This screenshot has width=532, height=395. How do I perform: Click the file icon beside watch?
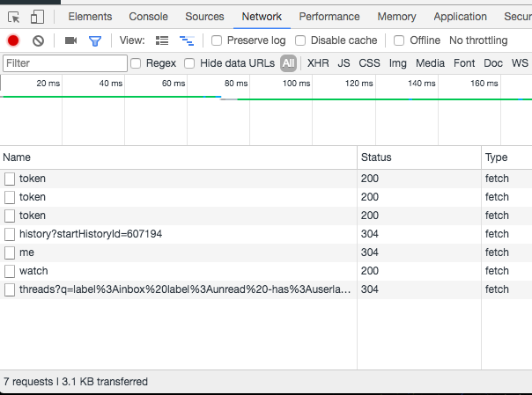point(10,271)
